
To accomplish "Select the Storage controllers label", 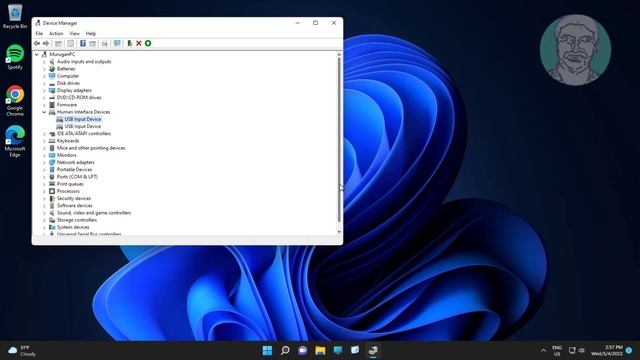I will (77, 220).
